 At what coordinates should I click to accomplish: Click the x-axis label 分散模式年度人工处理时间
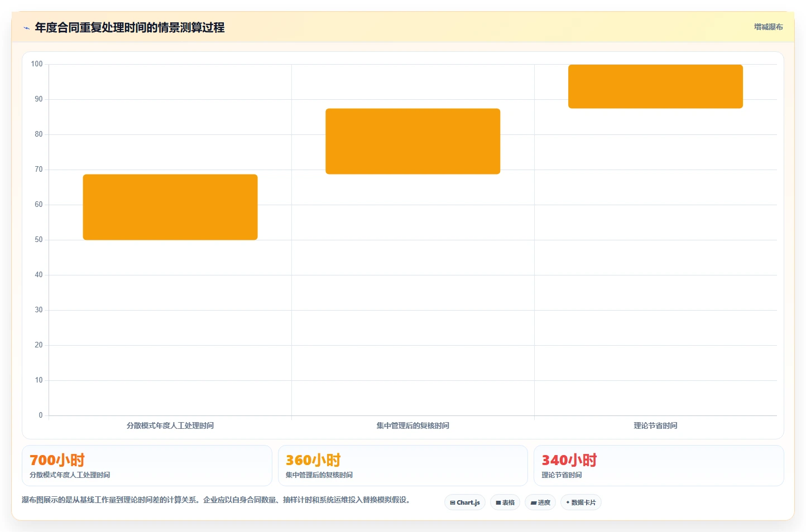coord(170,425)
